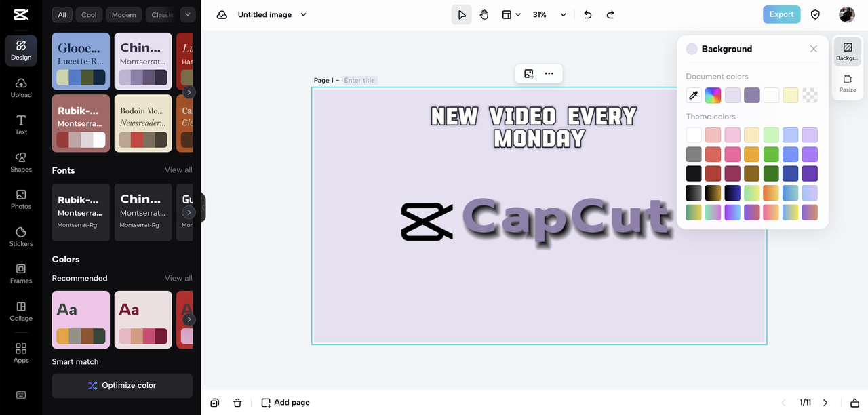
Task: Apply the pink Aa recommended color palette
Action: [x=81, y=319]
